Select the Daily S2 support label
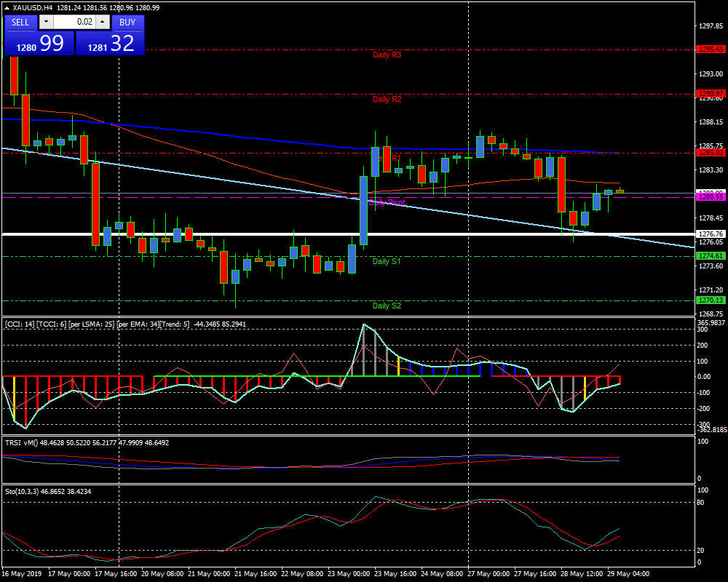 (x=387, y=306)
